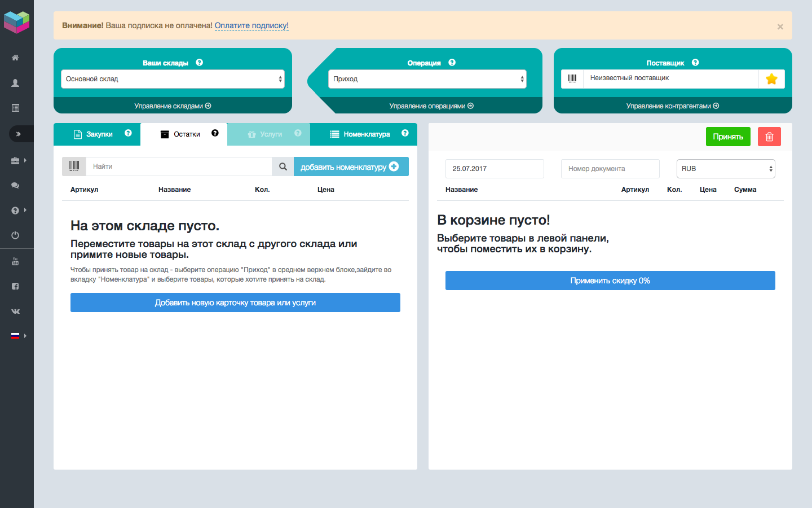
Task: Click the green Принять button
Action: (728, 137)
